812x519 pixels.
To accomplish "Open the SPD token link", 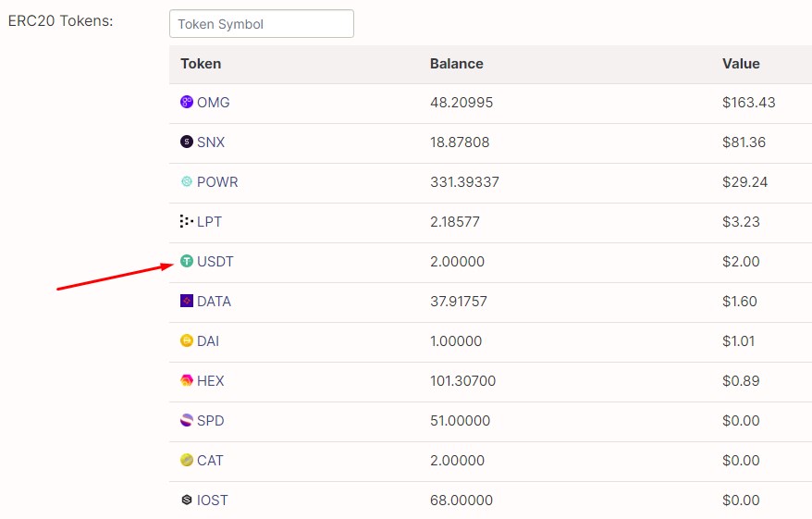I will pos(211,421).
